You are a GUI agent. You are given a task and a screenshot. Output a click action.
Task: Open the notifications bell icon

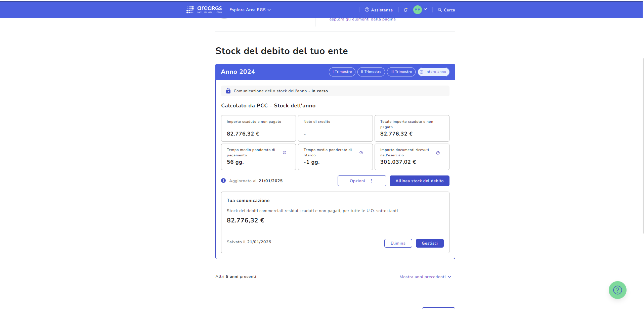pos(405,10)
